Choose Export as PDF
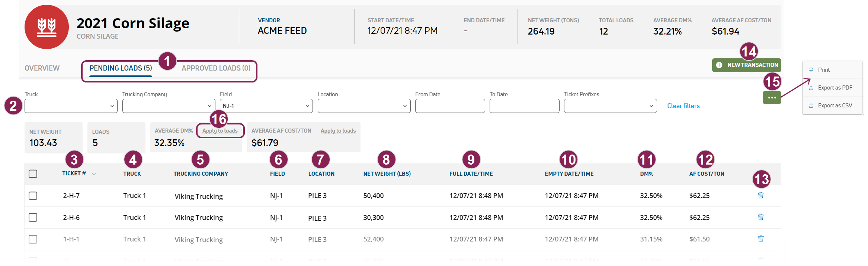The width and height of the screenshot is (868, 266). tap(835, 88)
